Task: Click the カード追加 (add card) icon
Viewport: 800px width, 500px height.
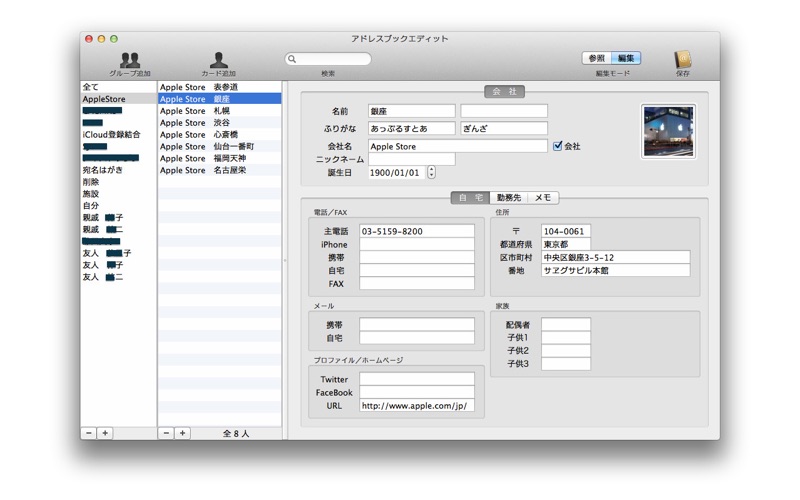Action: pos(218,60)
